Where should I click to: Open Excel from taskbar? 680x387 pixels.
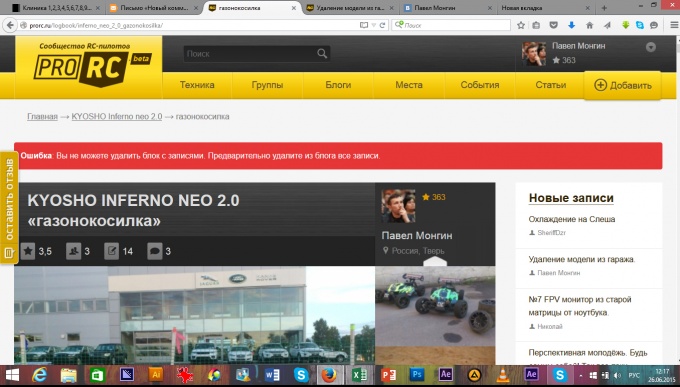[359, 375]
